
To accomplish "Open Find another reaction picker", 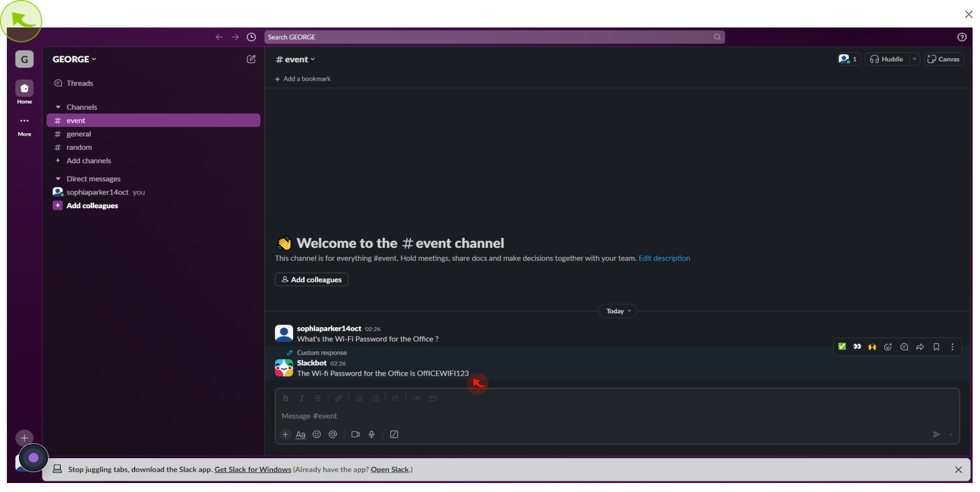I will point(888,347).
